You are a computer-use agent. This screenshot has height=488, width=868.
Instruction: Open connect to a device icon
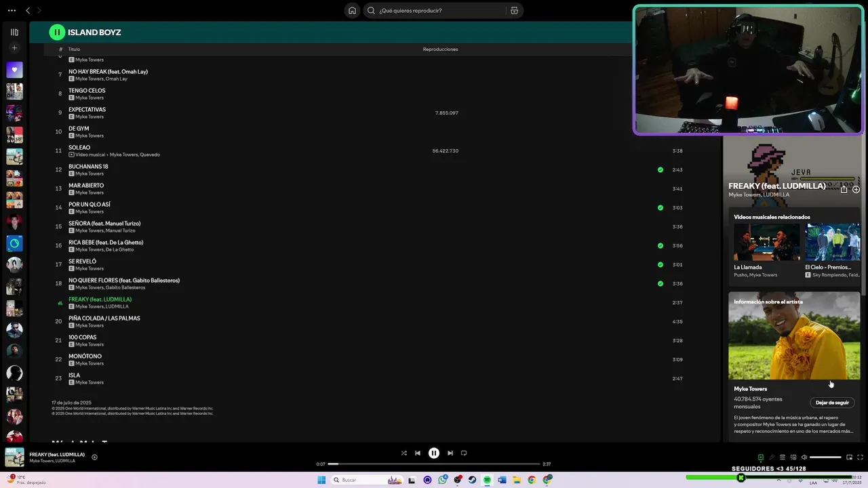coord(793,457)
